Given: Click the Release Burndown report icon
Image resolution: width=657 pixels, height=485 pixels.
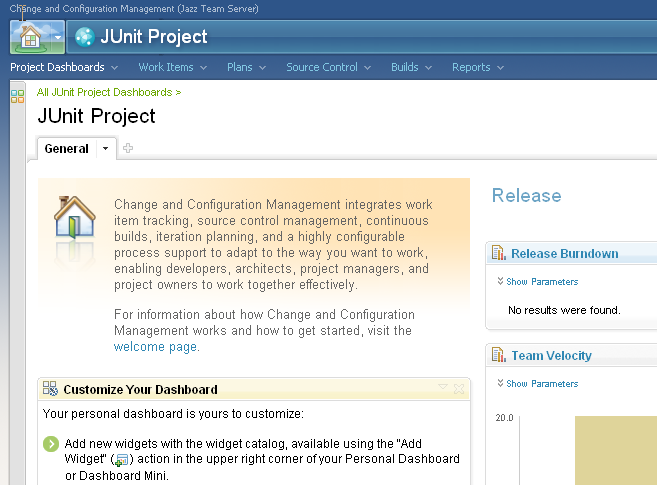Looking at the screenshot, I should coord(499,253).
